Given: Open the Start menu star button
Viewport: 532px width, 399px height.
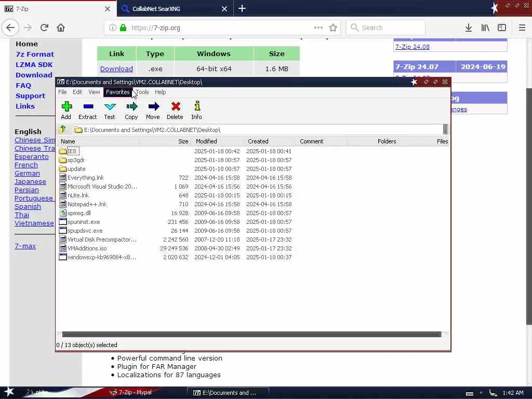Looking at the screenshot, I should 9,392.
